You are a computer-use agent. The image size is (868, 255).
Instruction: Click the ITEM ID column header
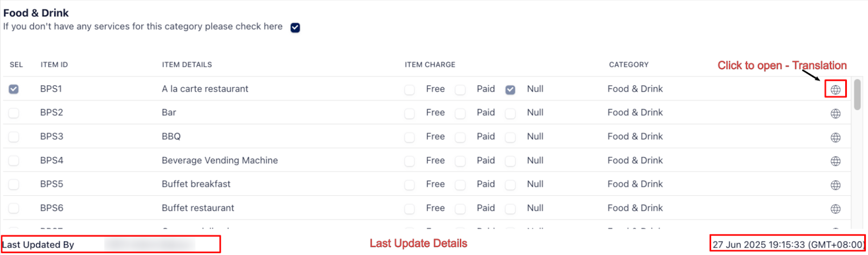(x=54, y=65)
